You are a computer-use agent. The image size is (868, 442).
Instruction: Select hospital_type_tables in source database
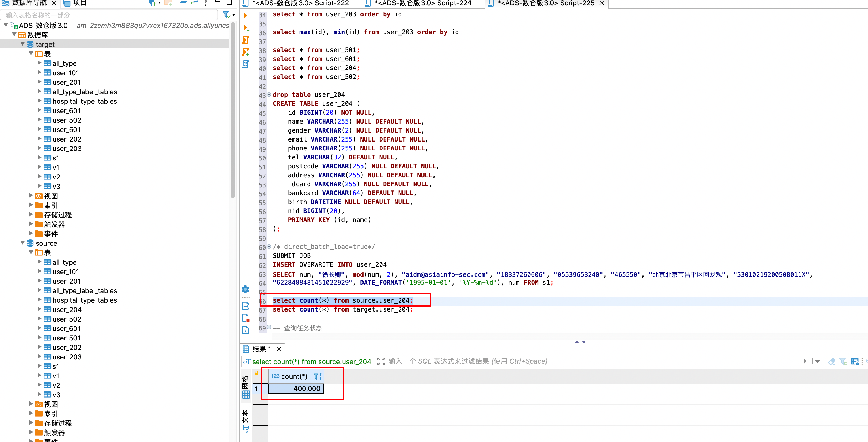tap(85, 300)
